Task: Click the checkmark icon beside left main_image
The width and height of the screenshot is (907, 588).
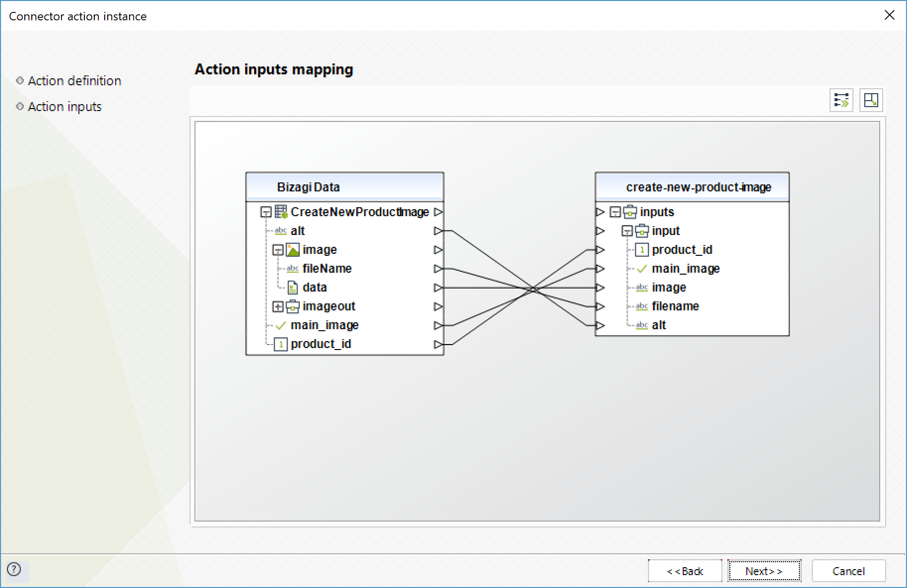Action: coord(281,325)
